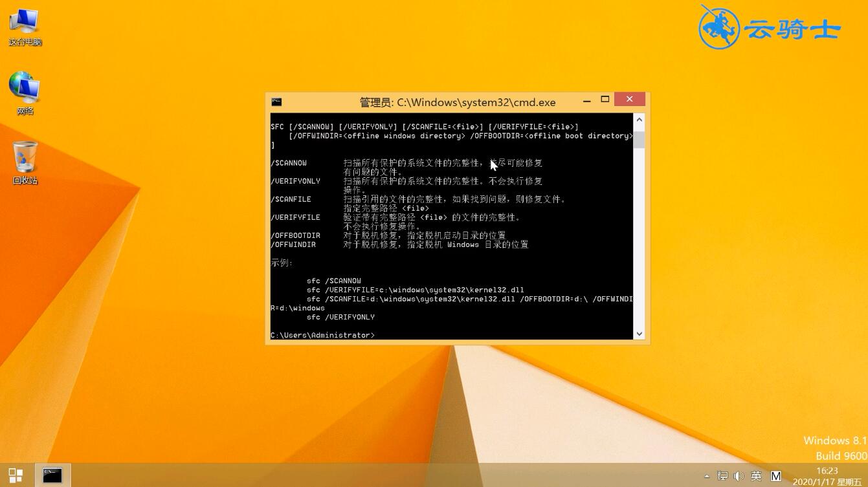Click the cmd.exe taskbar button
This screenshot has height=487, width=868.
(x=52, y=475)
